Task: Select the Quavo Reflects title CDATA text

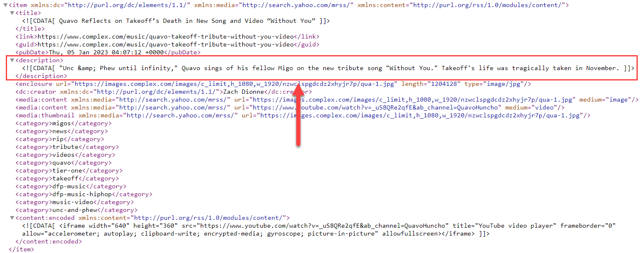Action: (176, 21)
